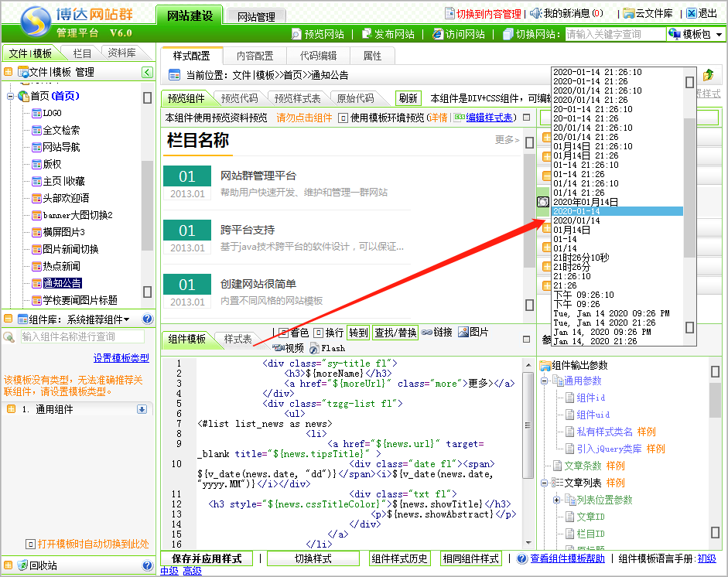Enable 使用模板环境预览 checkbox
The height and width of the screenshot is (577, 728).
tap(343, 118)
